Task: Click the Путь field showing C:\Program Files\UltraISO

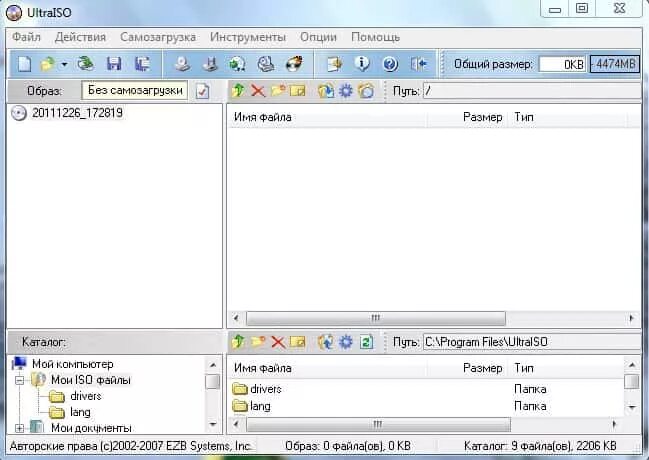Action: [532, 342]
